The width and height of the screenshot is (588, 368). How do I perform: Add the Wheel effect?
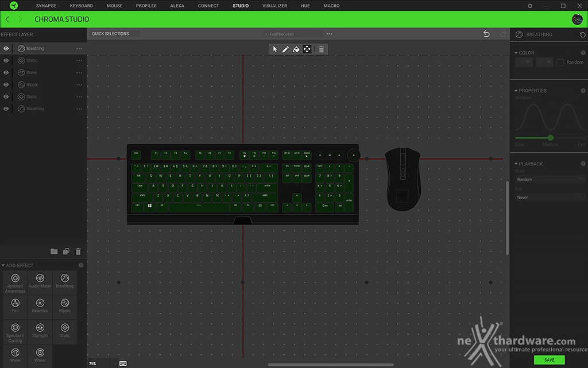(40, 355)
